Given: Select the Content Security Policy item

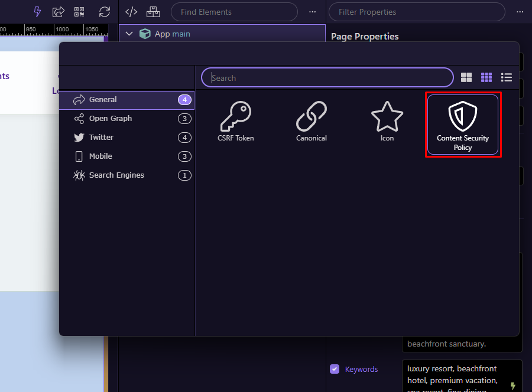Looking at the screenshot, I should [x=463, y=125].
